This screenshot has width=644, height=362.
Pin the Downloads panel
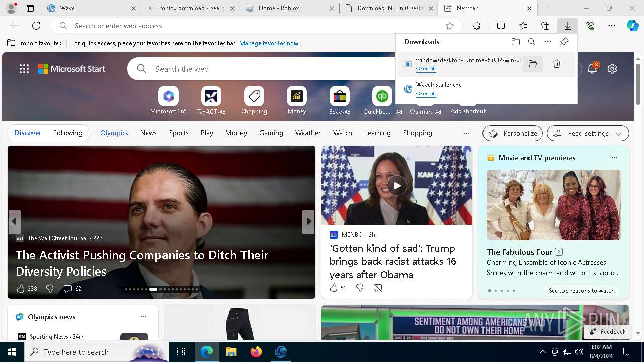[x=564, y=42]
